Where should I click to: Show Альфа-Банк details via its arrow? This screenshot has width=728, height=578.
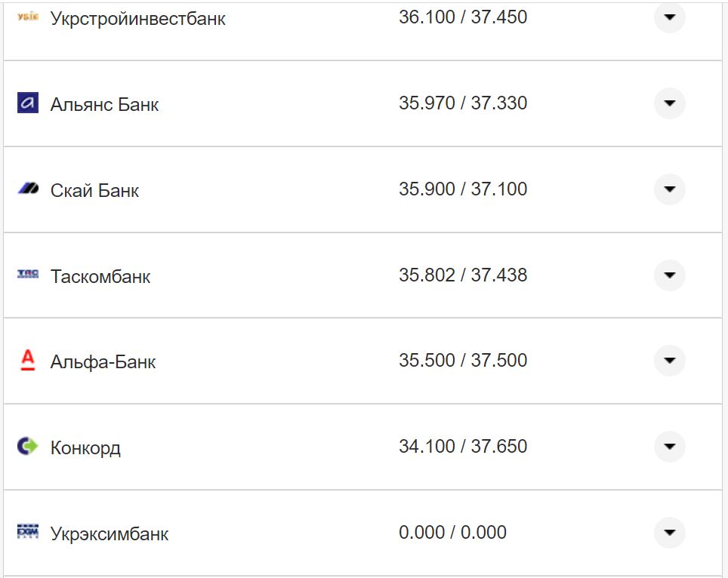click(x=669, y=361)
